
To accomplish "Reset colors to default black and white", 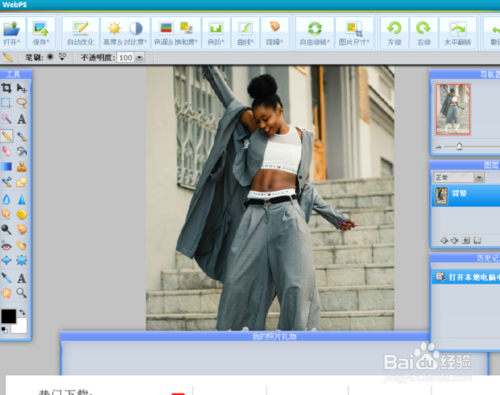I will click(x=4, y=330).
